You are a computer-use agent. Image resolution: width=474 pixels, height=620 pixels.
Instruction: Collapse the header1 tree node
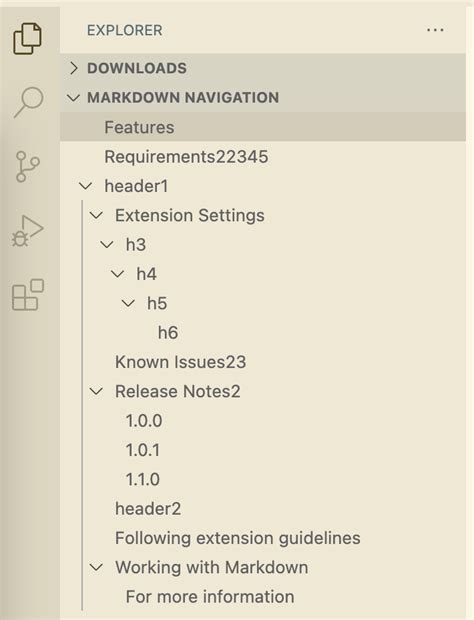(x=85, y=186)
